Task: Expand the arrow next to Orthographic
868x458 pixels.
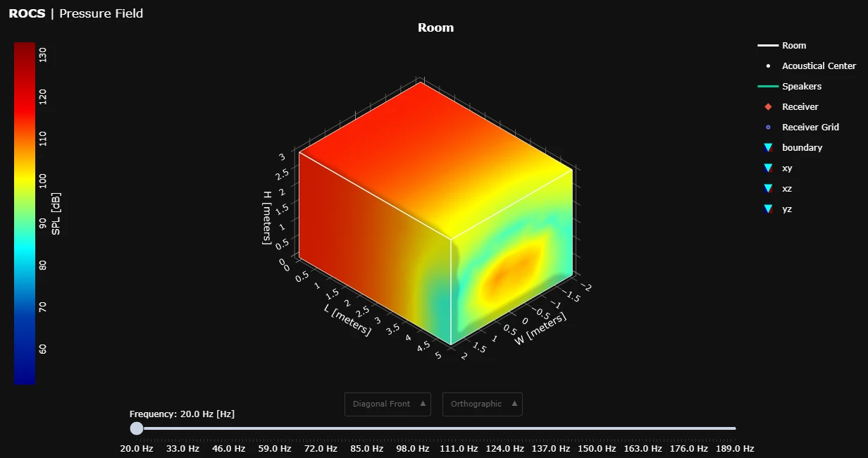Action: coord(514,404)
